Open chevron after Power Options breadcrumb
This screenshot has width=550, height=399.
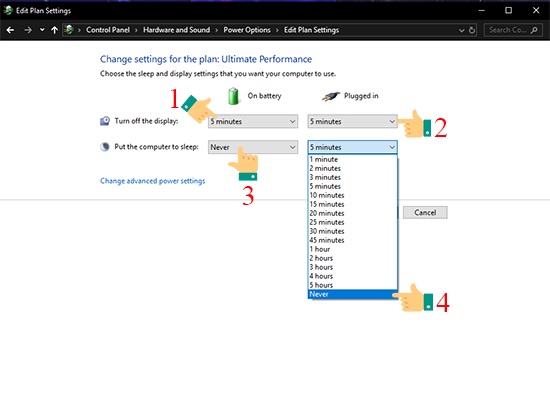coord(277,31)
